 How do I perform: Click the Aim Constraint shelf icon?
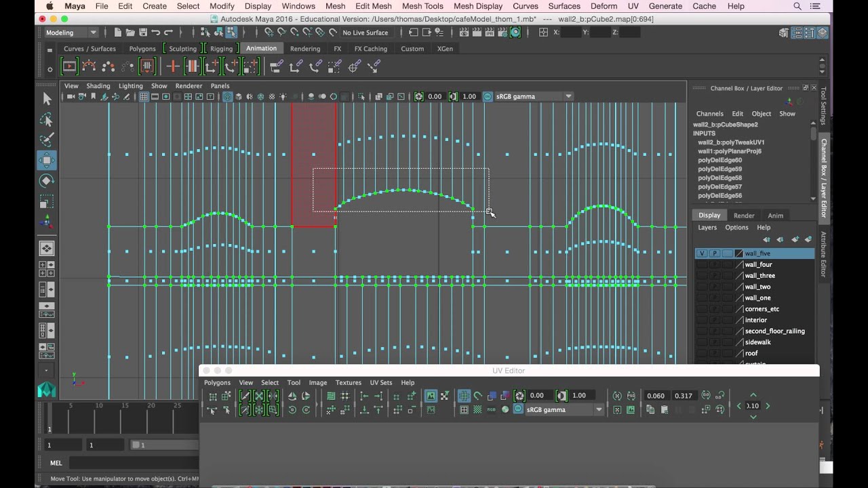coord(354,66)
